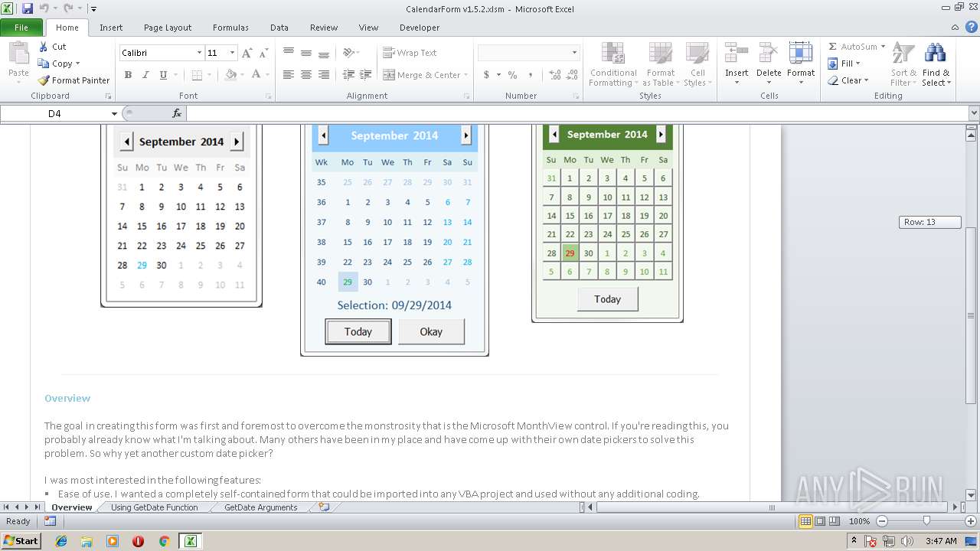Click the Delete cells icon
Screen dimensions: 980x551
point(769,54)
